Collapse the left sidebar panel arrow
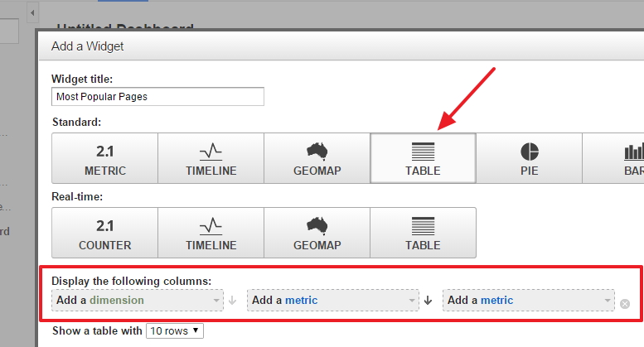Viewport: 644px width, 347px height. 32,12
